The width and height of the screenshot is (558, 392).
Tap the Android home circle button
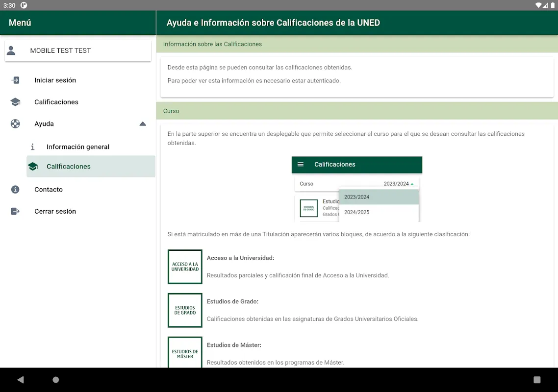click(55, 380)
